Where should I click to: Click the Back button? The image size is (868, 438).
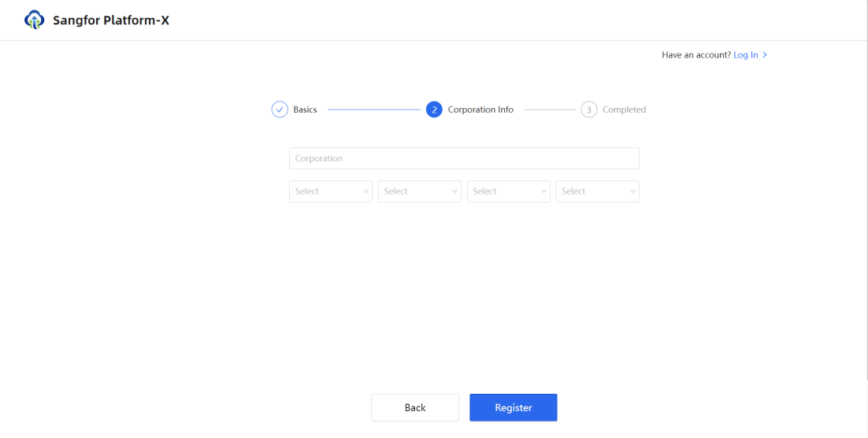click(x=415, y=407)
